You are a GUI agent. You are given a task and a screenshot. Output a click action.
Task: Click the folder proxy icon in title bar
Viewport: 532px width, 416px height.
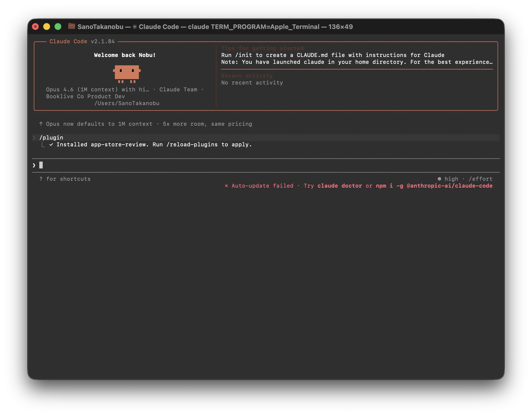[x=71, y=26]
